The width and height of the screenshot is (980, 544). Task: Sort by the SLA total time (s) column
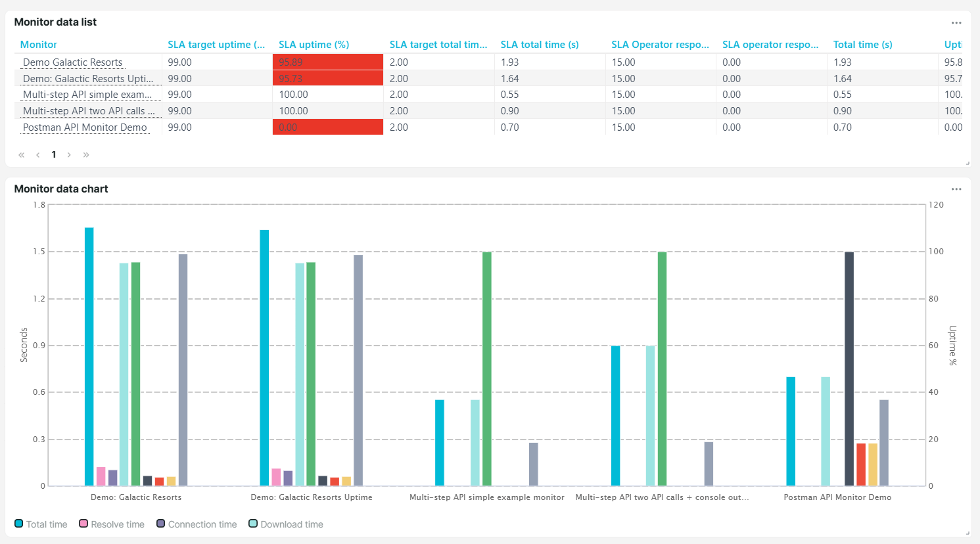539,45
